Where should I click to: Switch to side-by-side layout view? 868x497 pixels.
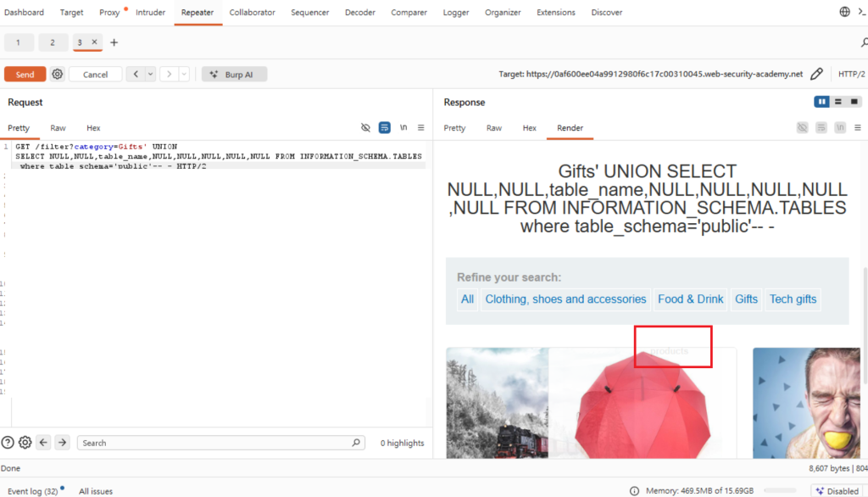(821, 102)
